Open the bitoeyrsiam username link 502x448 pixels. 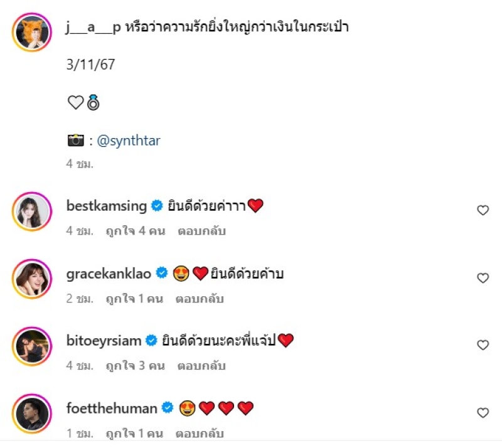tap(104, 341)
